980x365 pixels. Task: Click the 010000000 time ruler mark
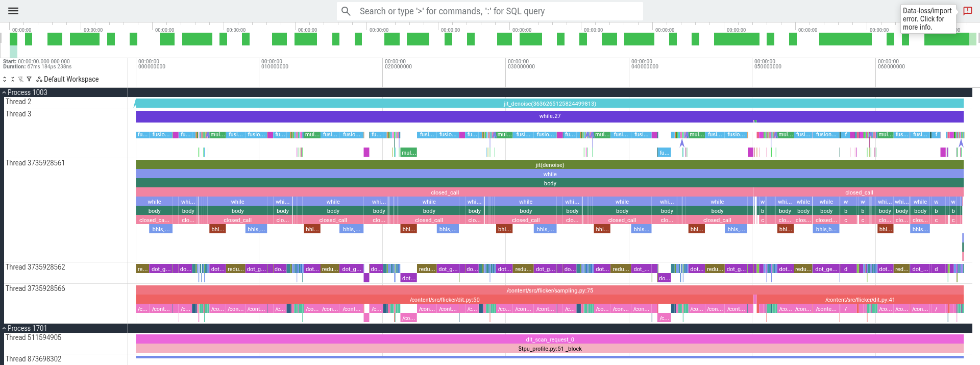[x=275, y=64]
